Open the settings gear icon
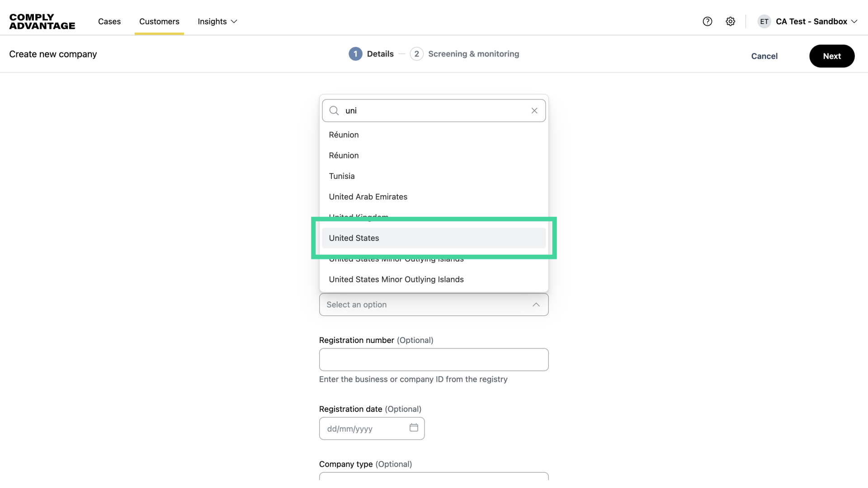868x488 pixels. pos(731,21)
